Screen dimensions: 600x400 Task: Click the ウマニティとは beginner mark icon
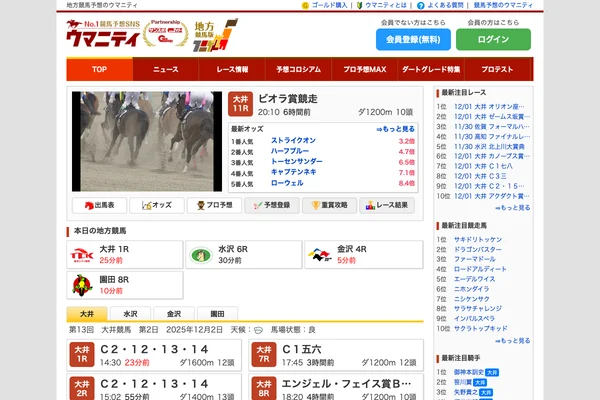click(359, 5)
